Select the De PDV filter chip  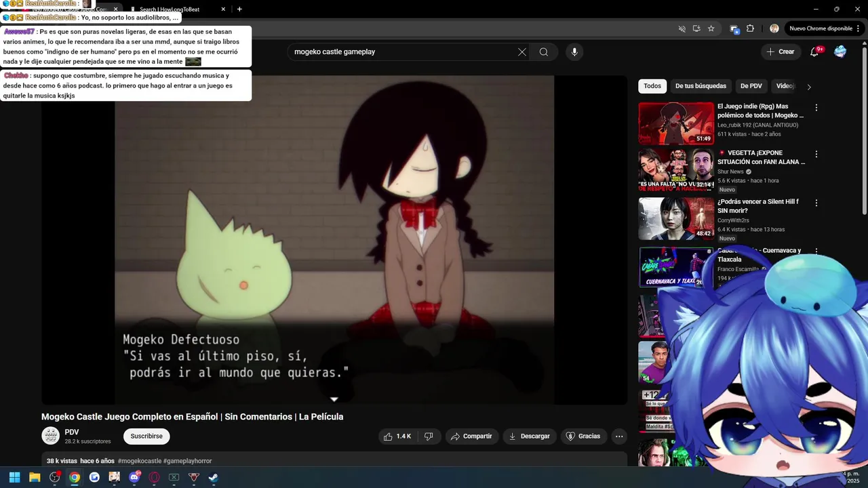pyautogui.click(x=751, y=86)
